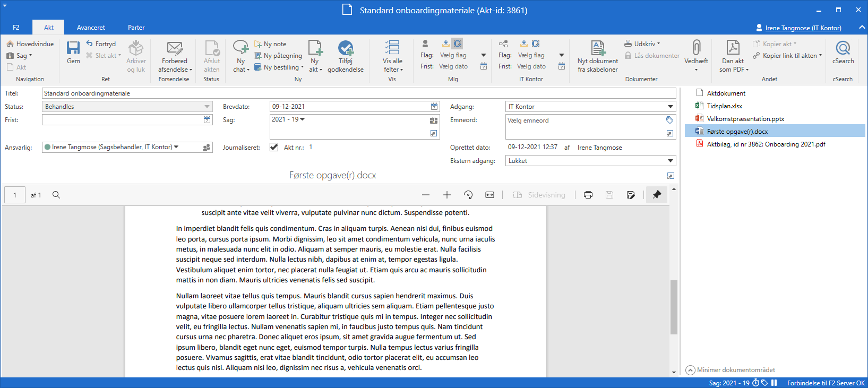This screenshot has height=388, width=868.
Task: Select Tidsplan.xlsx in document list
Action: (x=725, y=106)
